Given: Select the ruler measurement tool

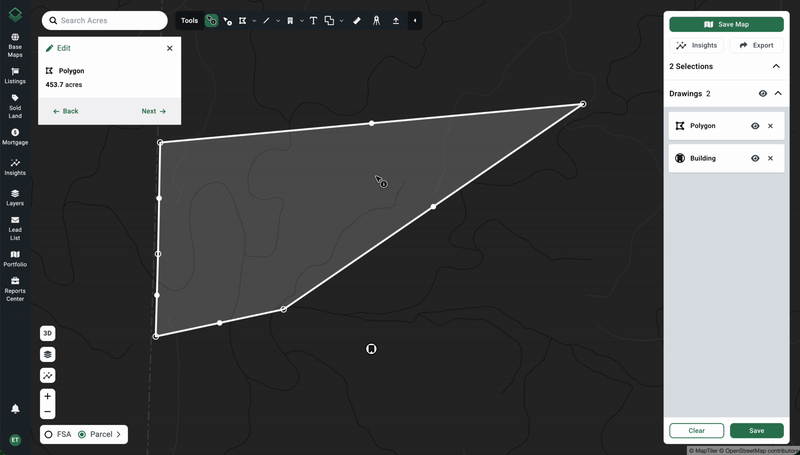Looking at the screenshot, I should pyautogui.click(x=357, y=20).
